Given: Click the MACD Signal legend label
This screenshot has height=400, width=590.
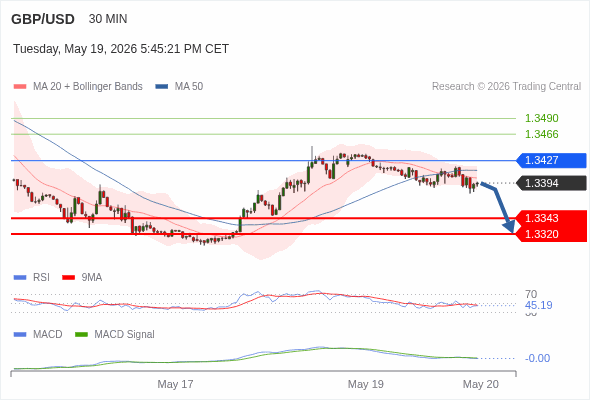Looking at the screenshot, I should coord(125,335).
